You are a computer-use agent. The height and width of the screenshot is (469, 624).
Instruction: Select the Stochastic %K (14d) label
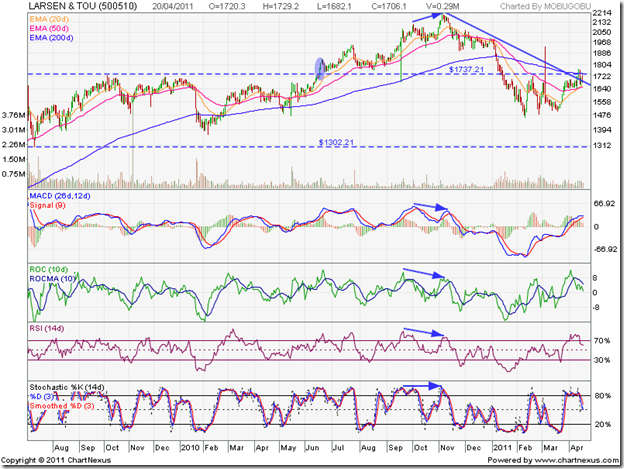click(x=67, y=387)
